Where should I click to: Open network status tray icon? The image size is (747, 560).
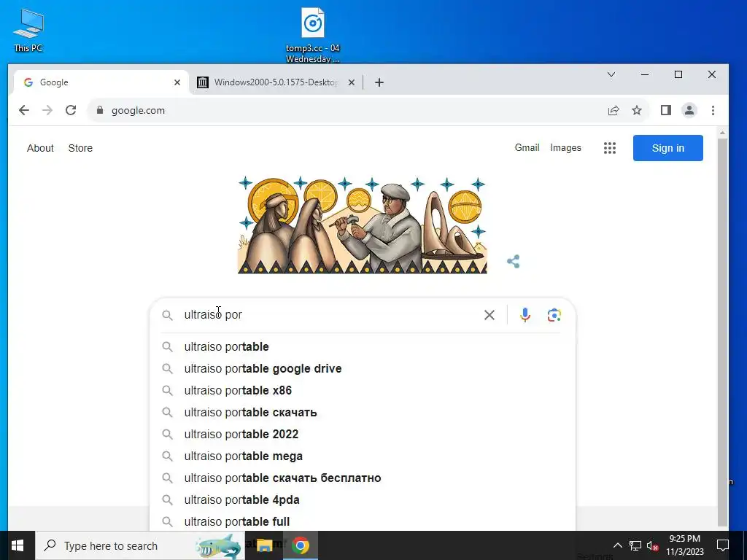(635, 545)
